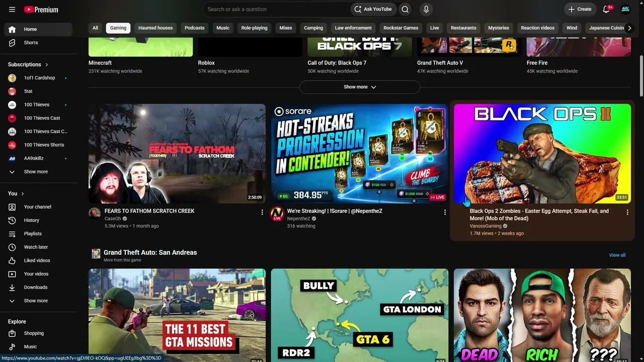Play the FEARS TO FATHOM SCRATCH CREEK thumbnail
The width and height of the screenshot is (644, 362).
[177, 153]
